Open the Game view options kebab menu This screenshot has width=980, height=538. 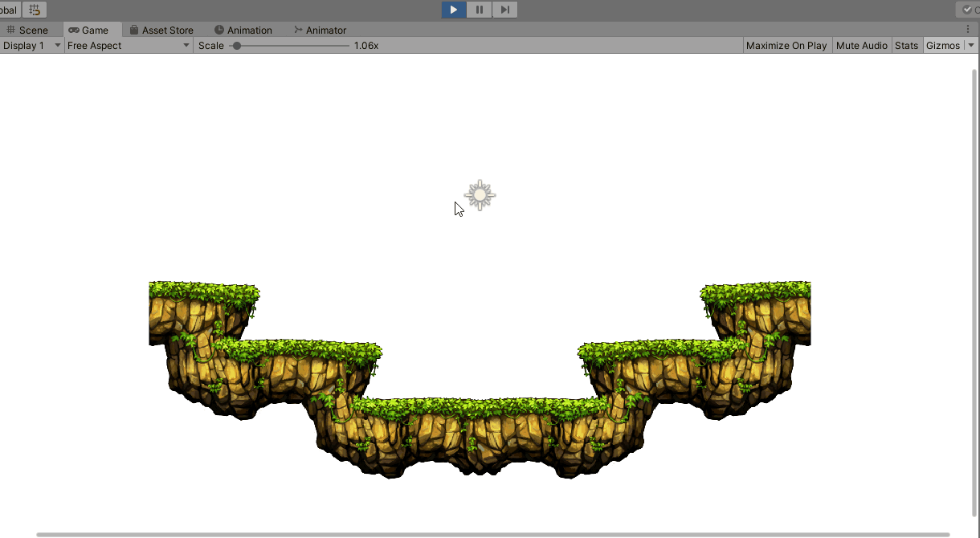point(966,29)
